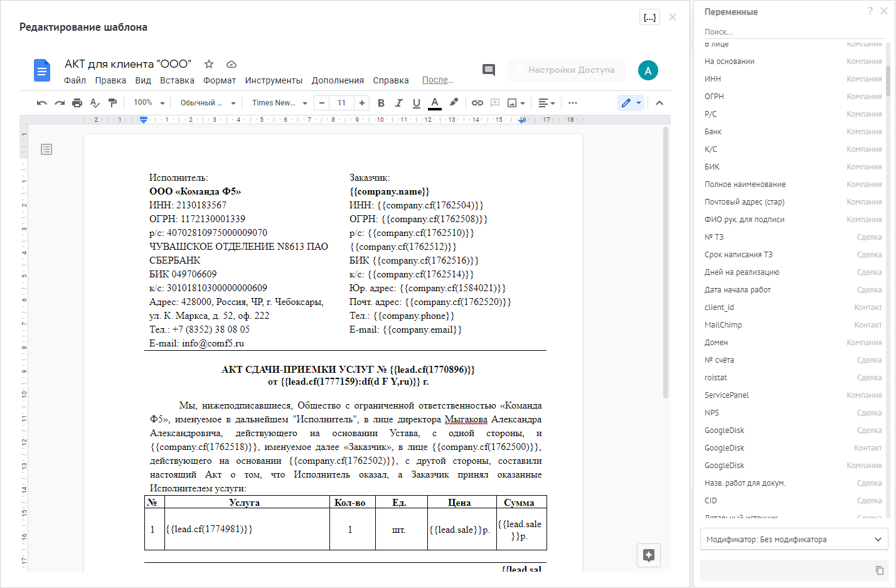Click the document vertical scrollbar
This screenshot has height=588, width=896.
666,262
